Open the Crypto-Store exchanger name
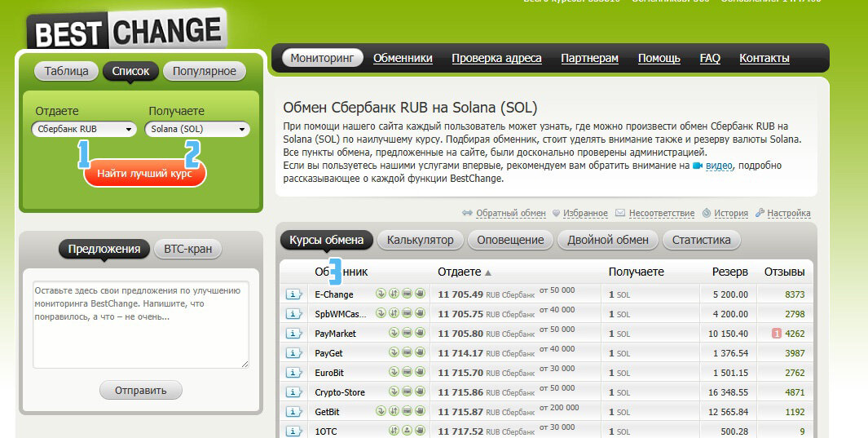The width and height of the screenshot is (868, 438). coord(340,392)
